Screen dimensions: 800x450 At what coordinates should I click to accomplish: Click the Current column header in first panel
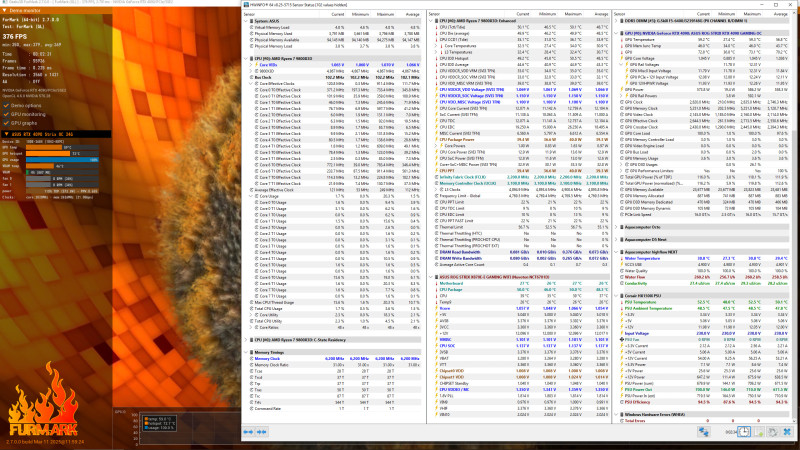337,14
